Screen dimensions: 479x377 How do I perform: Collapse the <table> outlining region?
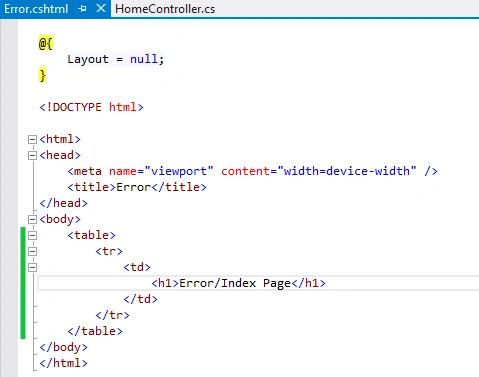point(32,235)
